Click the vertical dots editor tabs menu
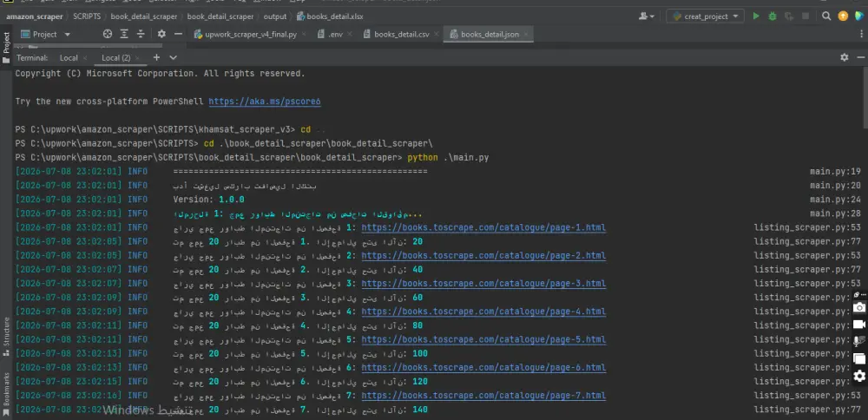 point(862,35)
